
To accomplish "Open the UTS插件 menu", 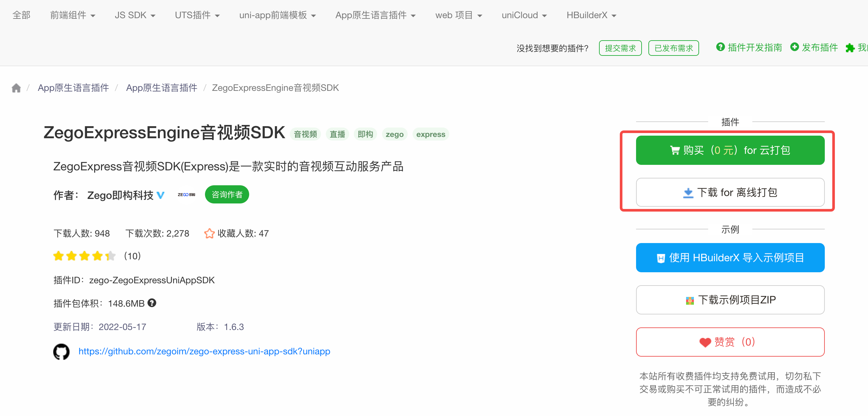I will (197, 15).
